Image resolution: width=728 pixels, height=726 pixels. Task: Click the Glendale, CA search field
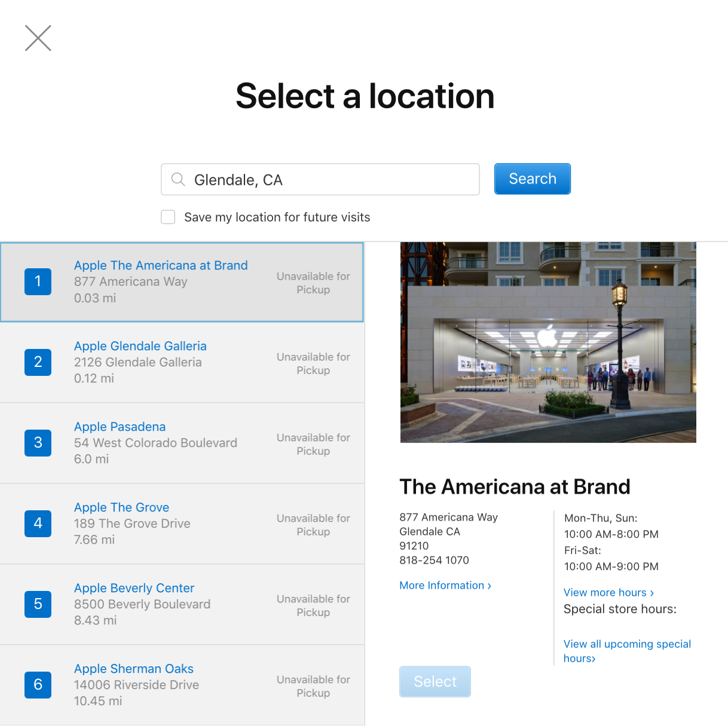pos(320,179)
